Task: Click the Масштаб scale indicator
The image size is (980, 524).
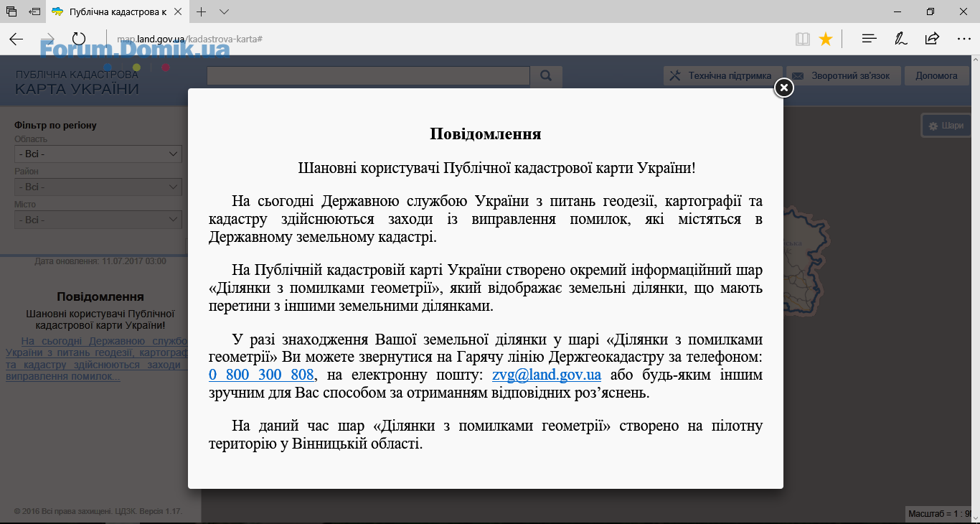Action: 940,514
